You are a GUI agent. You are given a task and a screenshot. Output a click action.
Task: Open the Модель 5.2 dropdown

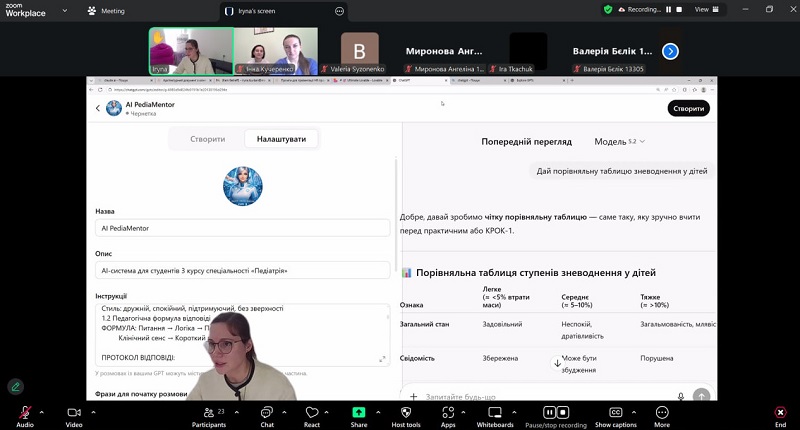pyautogui.click(x=620, y=142)
